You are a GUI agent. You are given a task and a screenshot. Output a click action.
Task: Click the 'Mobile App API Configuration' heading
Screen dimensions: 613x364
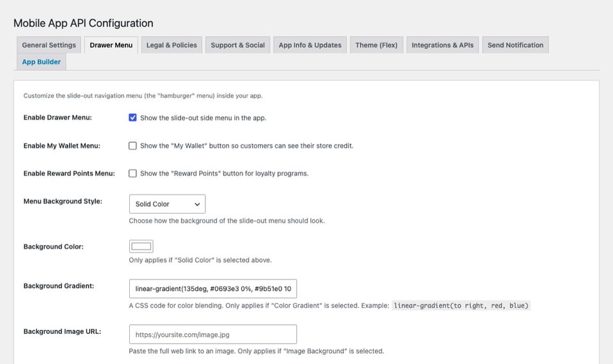click(x=83, y=23)
